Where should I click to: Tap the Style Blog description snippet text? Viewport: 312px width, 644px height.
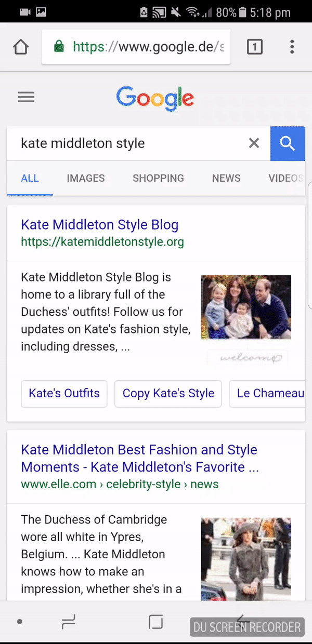(x=106, y=312)
